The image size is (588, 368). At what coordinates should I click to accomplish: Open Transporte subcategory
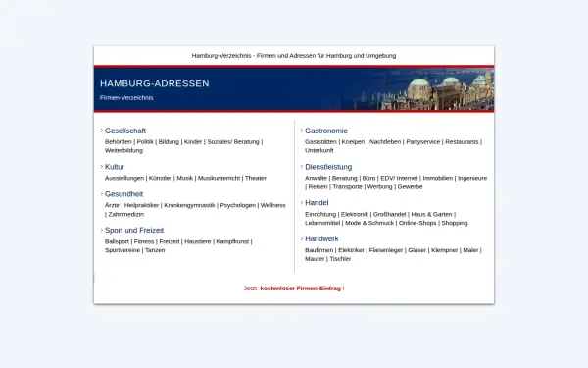click(x=347, y=187)
